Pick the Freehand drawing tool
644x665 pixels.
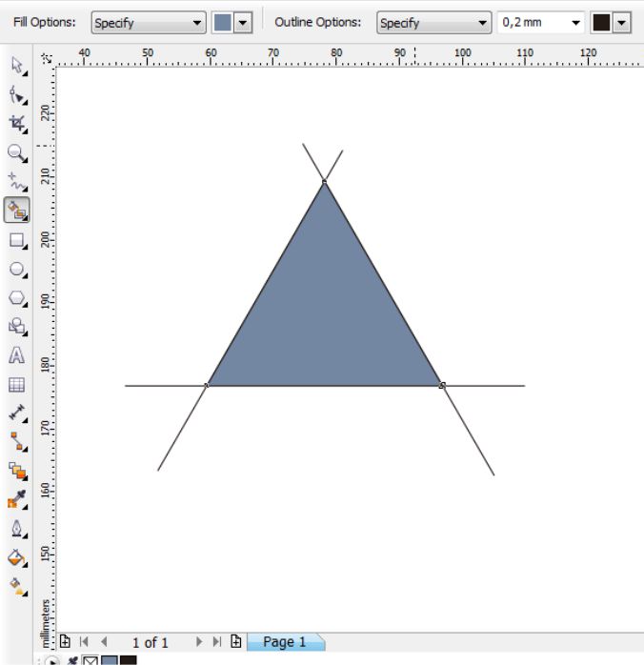pyautogui.click(x=17, y=182)
